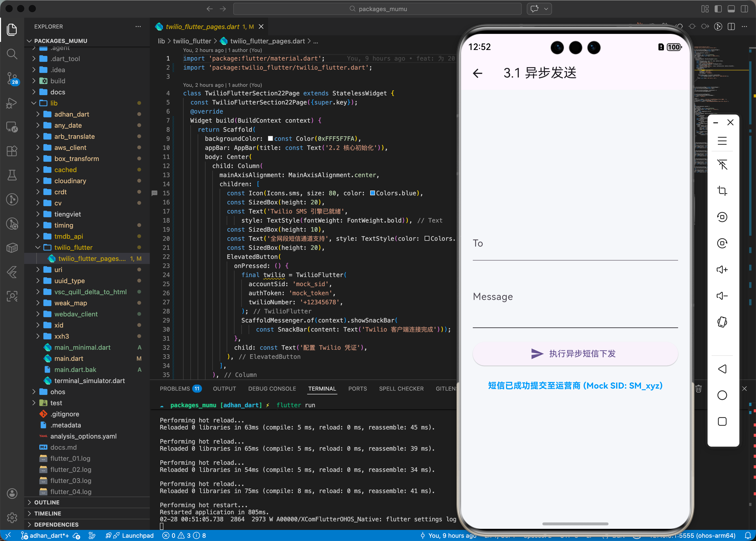
Task: Open the Extensions view icon
Action: click(x=12, y=151)
